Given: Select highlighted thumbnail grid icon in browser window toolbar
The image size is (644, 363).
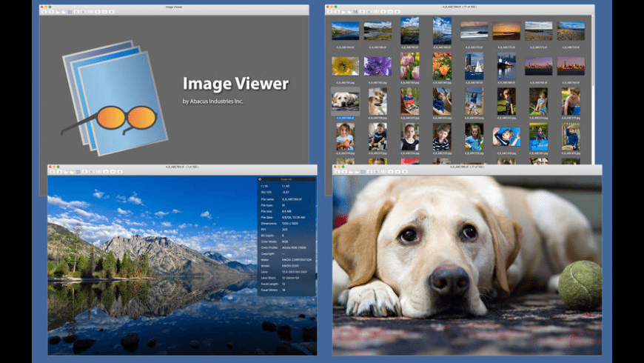Looking at the screenshot, I should click(x=355, y=12).
